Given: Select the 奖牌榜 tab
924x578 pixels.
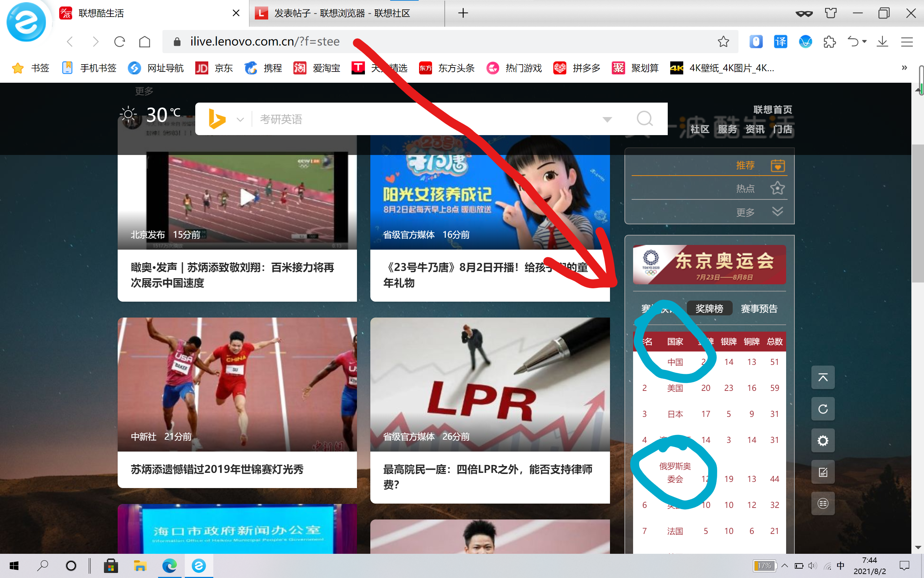Looking at the screenshot, I should [709, 308].
